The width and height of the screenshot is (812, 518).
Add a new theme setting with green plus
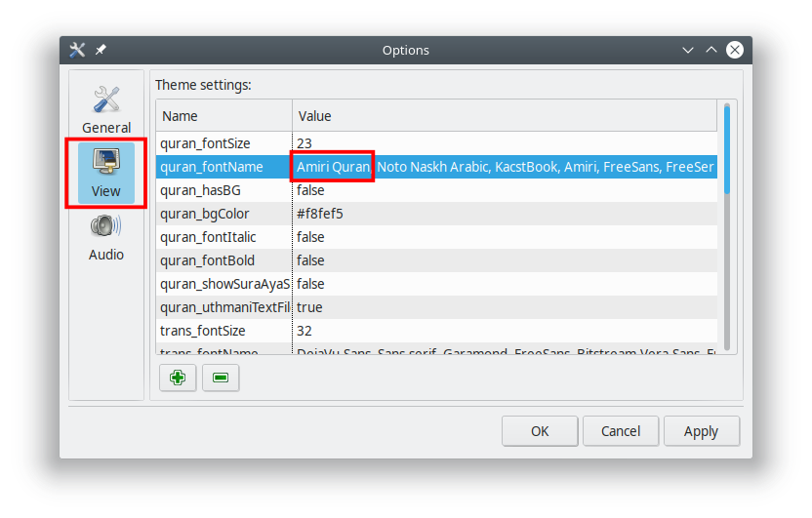(178, 378)
